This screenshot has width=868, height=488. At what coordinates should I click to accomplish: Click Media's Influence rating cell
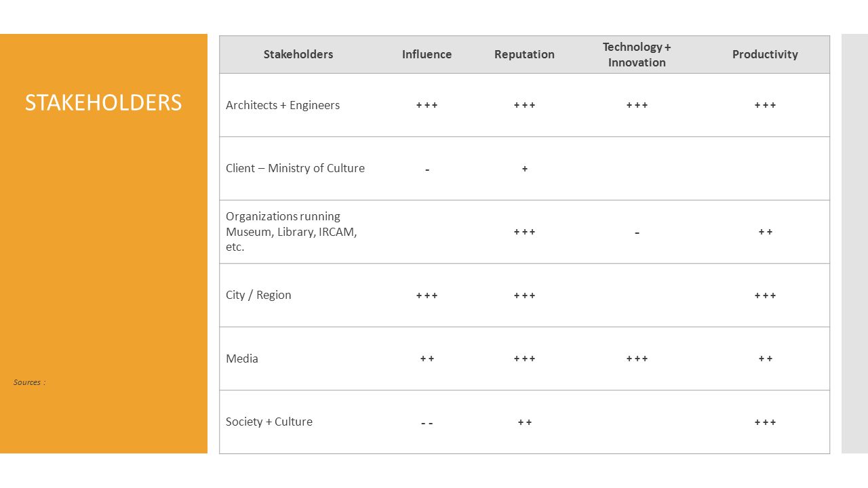pyautogui.click(x=427, y=359)
